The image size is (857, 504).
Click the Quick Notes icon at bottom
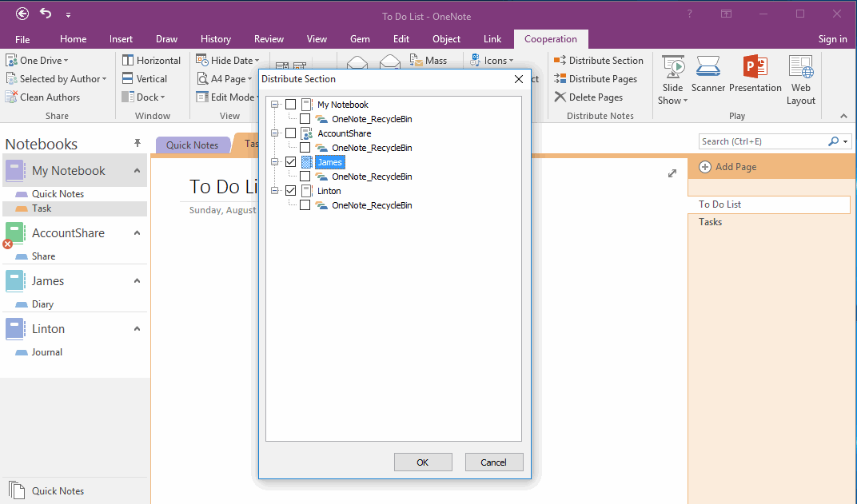[x=17, y=490]
